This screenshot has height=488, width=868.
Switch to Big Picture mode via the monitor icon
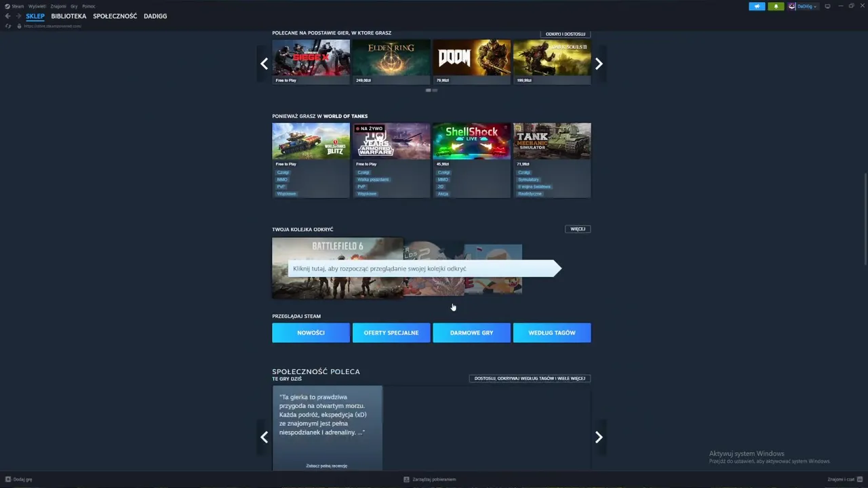click(827, 6)
